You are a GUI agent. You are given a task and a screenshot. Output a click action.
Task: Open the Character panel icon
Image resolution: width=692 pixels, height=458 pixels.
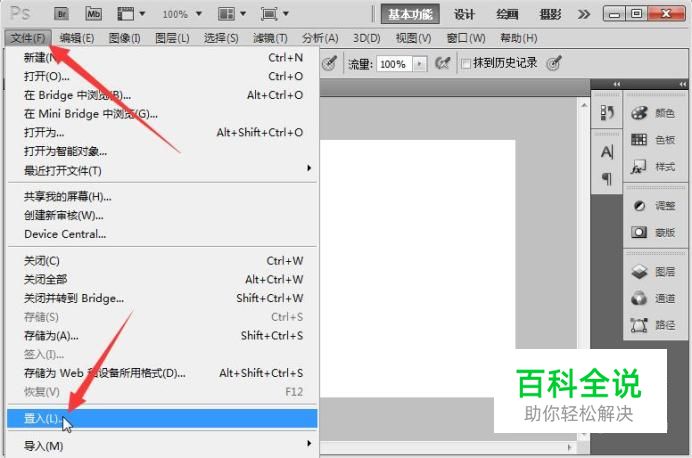coord(607,152)
